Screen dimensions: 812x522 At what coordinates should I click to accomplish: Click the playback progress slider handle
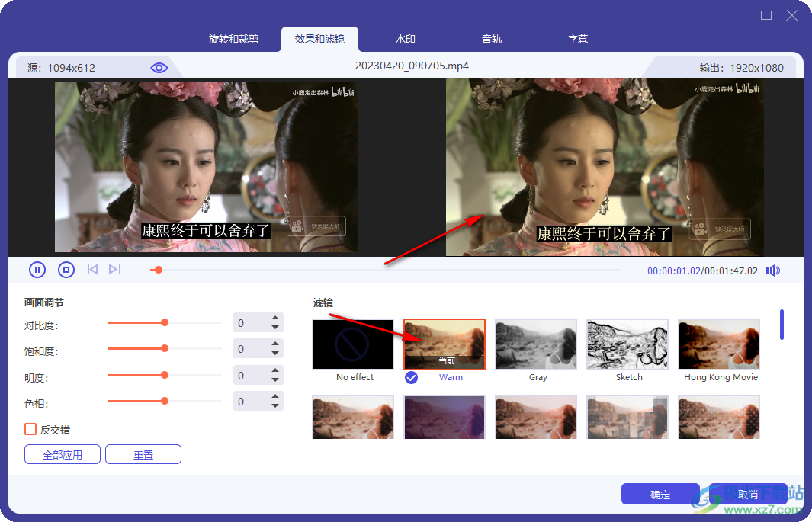159,270
